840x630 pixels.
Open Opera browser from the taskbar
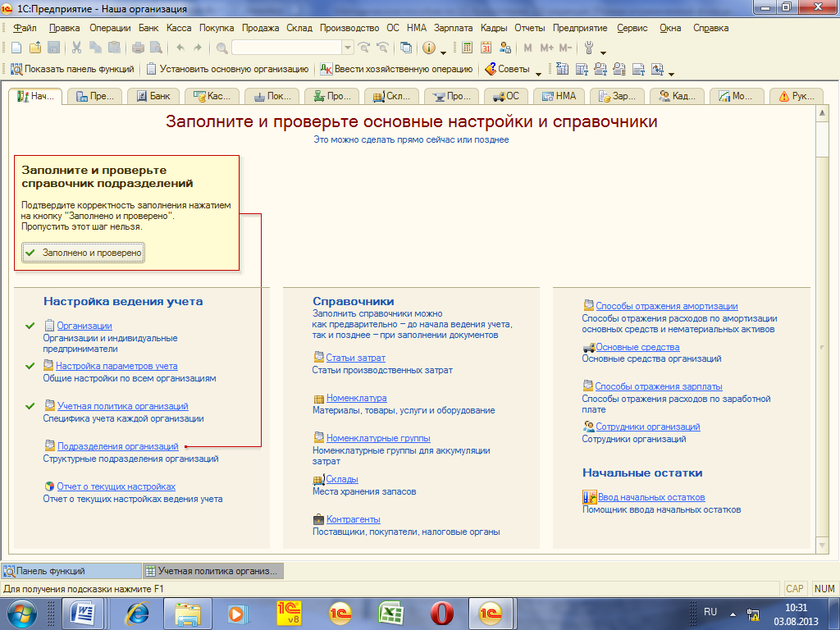point(441,614)
